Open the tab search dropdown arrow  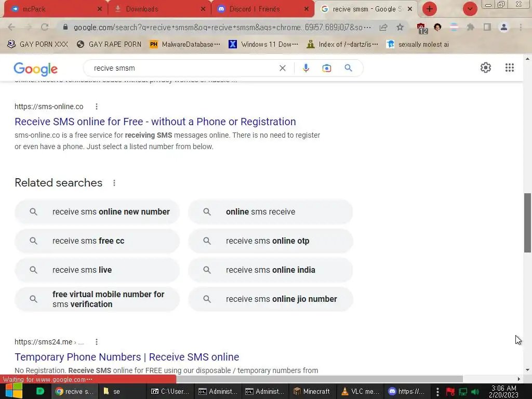tap(470, 9)
